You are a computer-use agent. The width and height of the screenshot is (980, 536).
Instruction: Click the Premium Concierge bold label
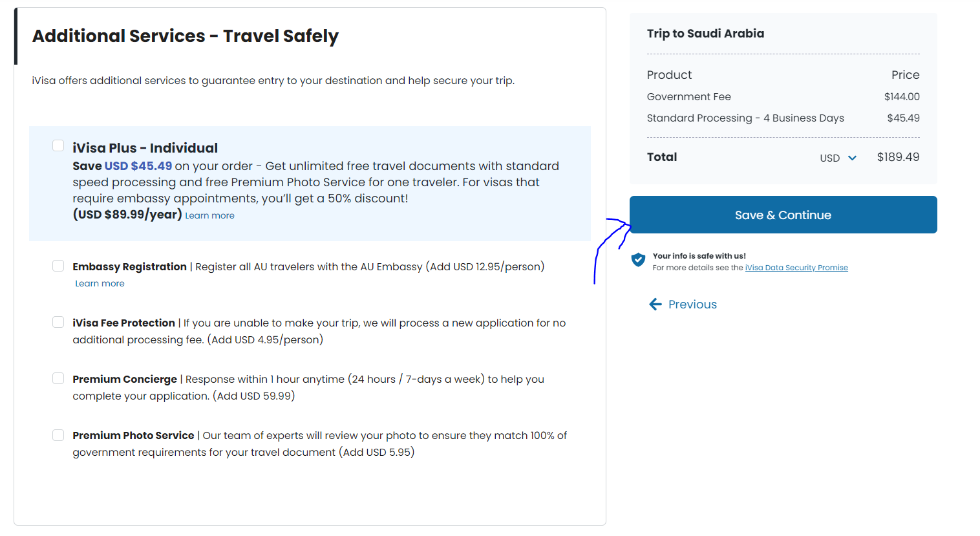[125, 379]
